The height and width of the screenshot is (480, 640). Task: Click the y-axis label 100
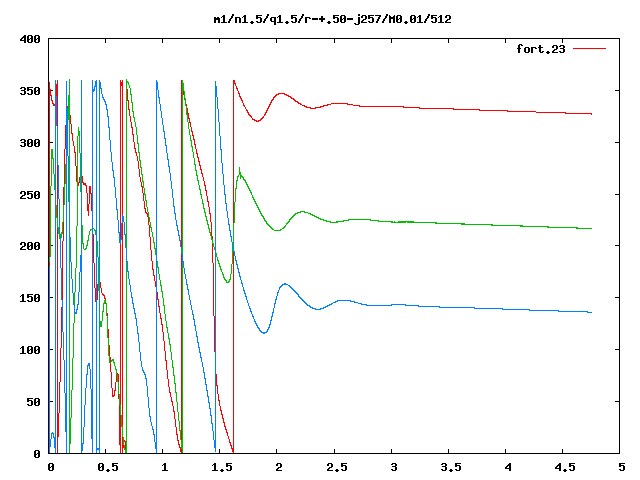30,350
